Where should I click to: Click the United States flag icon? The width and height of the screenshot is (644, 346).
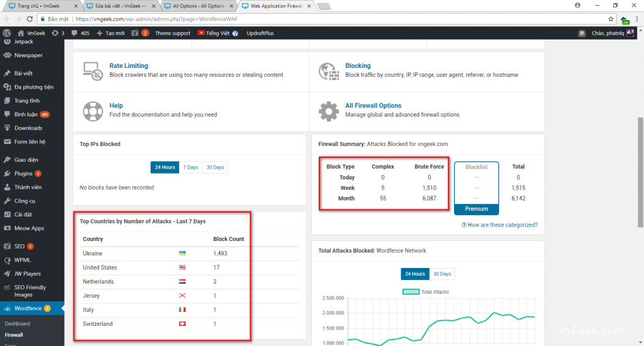point(182,267)
